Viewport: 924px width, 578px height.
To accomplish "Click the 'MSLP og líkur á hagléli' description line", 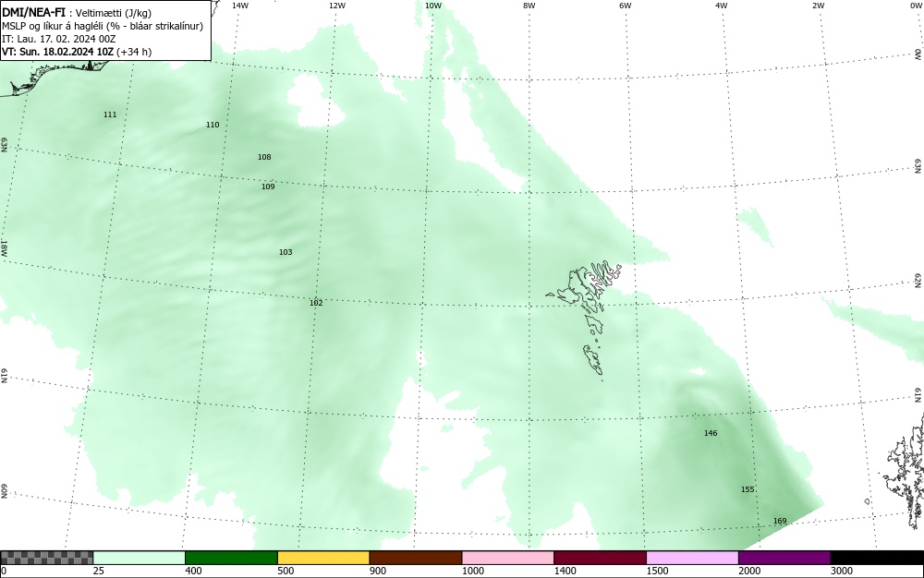I will pos(103,26).
